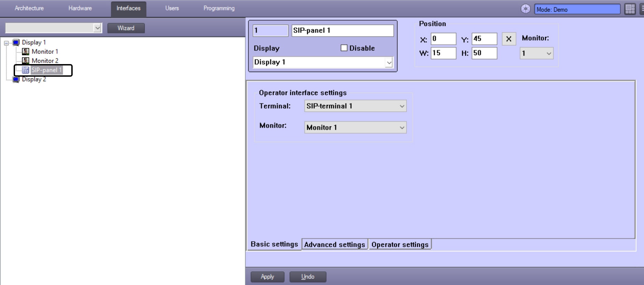The height and width of the screenshot is (285, 644).
Task: Expand the Display 1 parent object dropdown
Action: pos(389,62)
